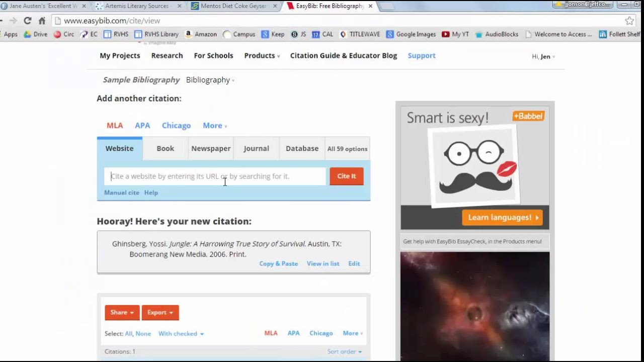This screenshot has width=644, height=362.
Task: Open the Circ bookmark
Action: [x=64, y=34]
